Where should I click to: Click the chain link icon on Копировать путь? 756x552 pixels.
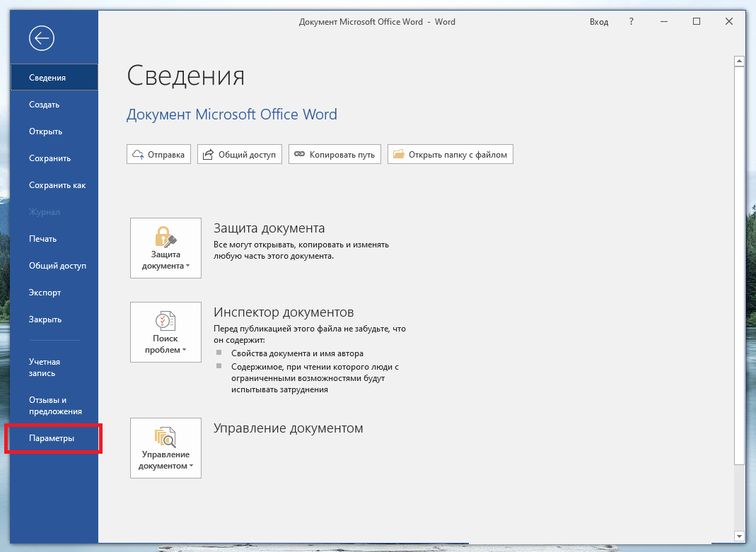(299, 154)
